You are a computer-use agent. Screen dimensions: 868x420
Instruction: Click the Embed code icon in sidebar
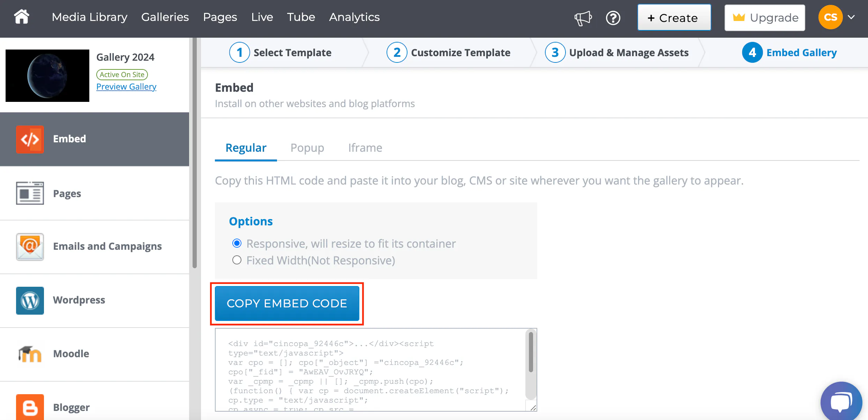tap(30, 139)
